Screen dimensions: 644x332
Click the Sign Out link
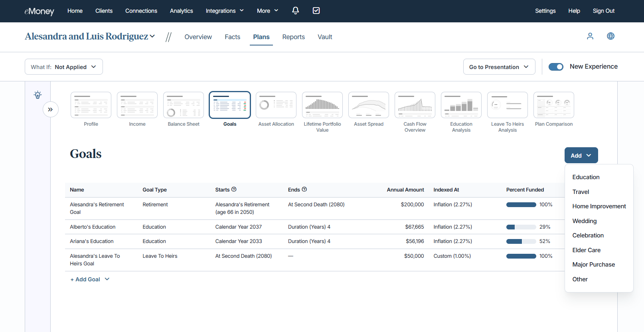tap(603, 11)
